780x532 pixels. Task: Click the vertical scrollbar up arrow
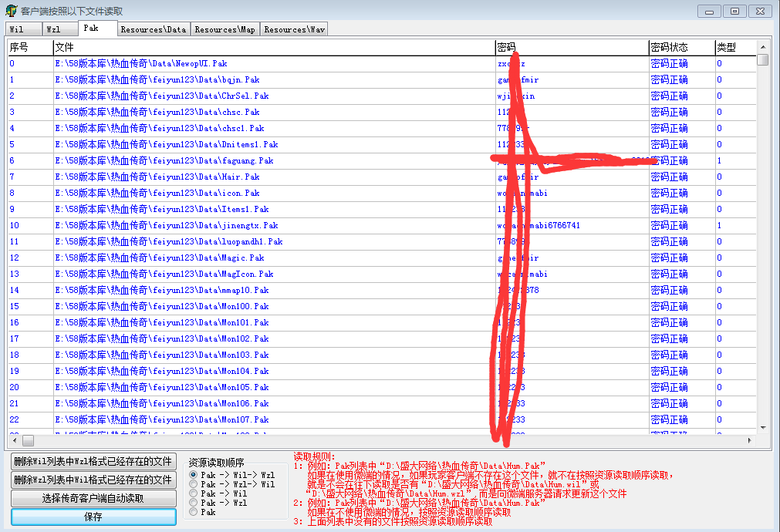click(x=762, y=47)
